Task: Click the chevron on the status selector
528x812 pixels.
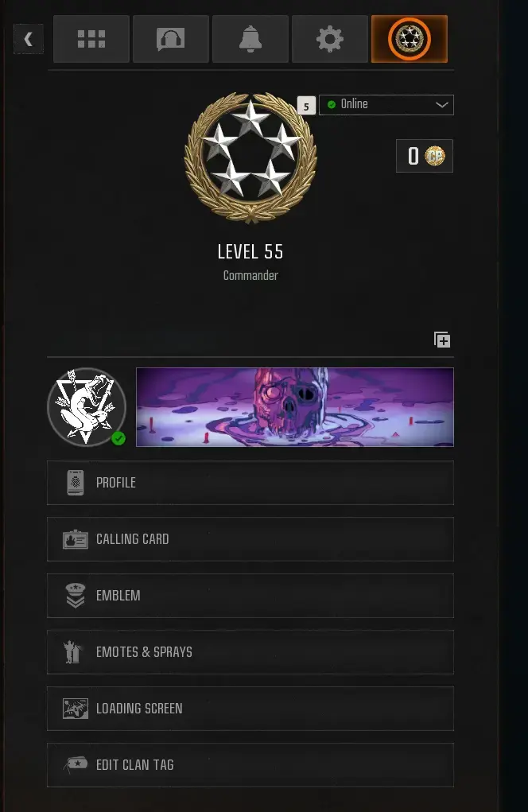Action: (x=441, y=105)
